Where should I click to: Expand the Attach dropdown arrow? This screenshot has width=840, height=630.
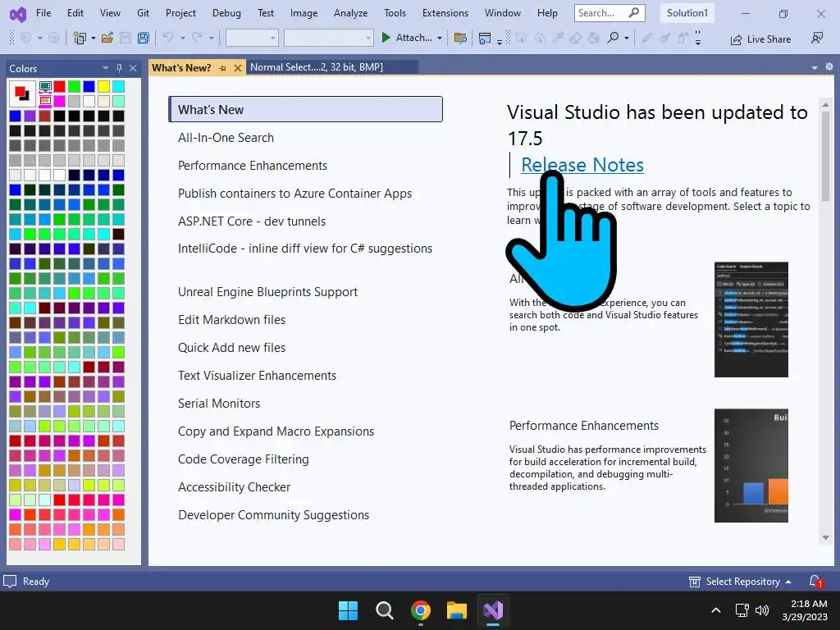440,38
